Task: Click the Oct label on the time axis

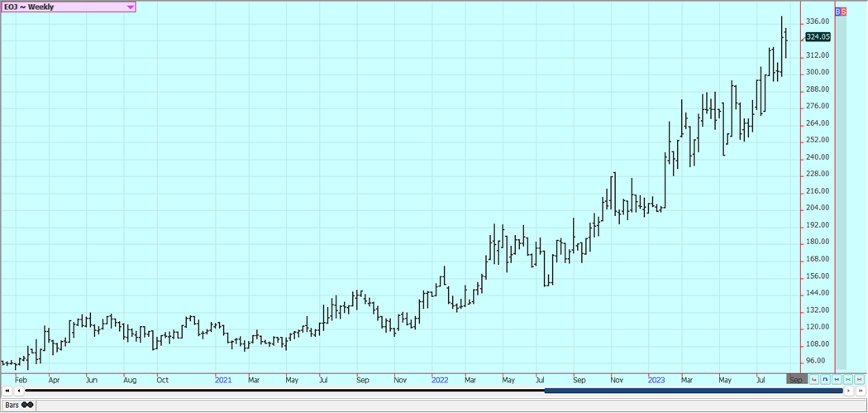Action: pos(162,380)
